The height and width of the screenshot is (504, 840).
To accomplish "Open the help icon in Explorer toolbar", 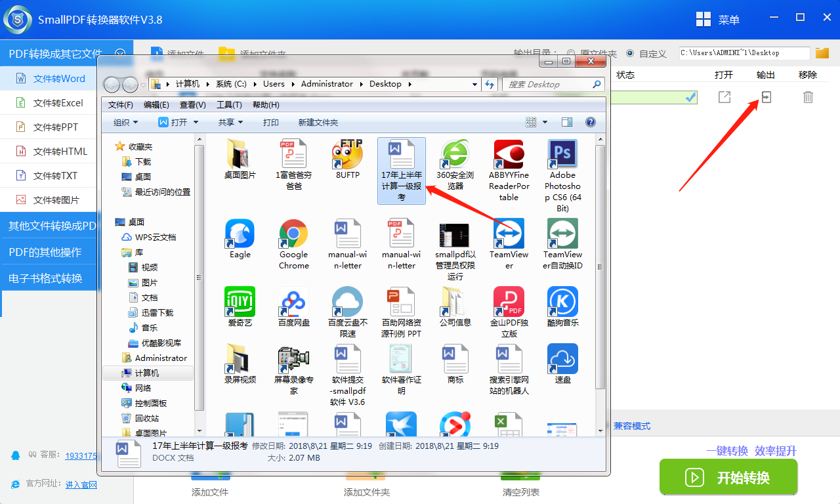I will (590, 122).
